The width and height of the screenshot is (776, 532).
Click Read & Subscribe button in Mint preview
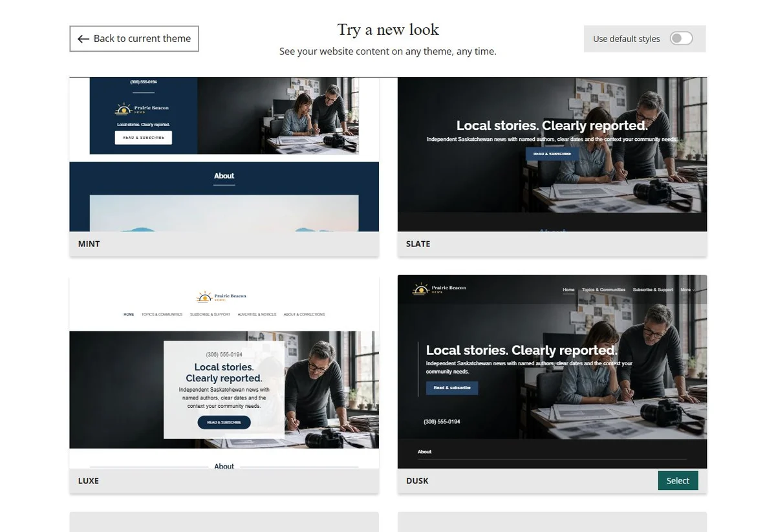point(144,138)
